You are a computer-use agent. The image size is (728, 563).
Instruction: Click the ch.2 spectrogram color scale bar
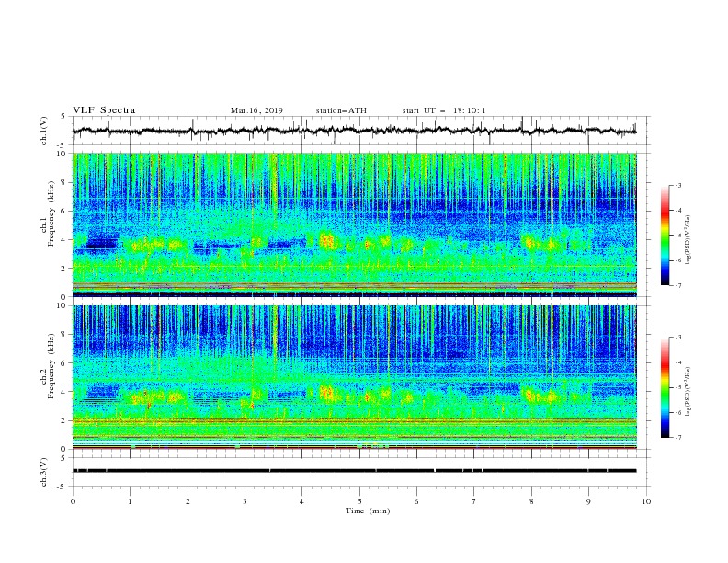click(x=665, y=387)
